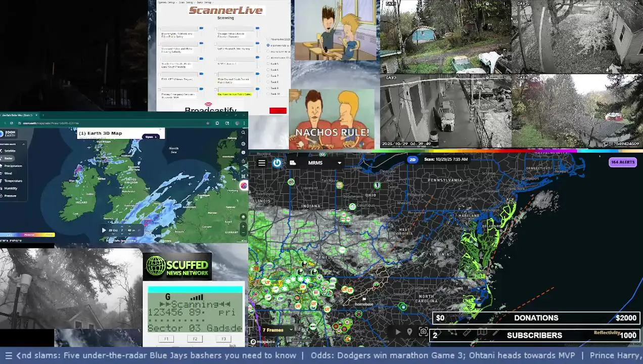The height and width of the screenshot is (364, 643).
Task: Click Zoom Earth locate me button
Action: pyautogui.click(x=243, y=217)
